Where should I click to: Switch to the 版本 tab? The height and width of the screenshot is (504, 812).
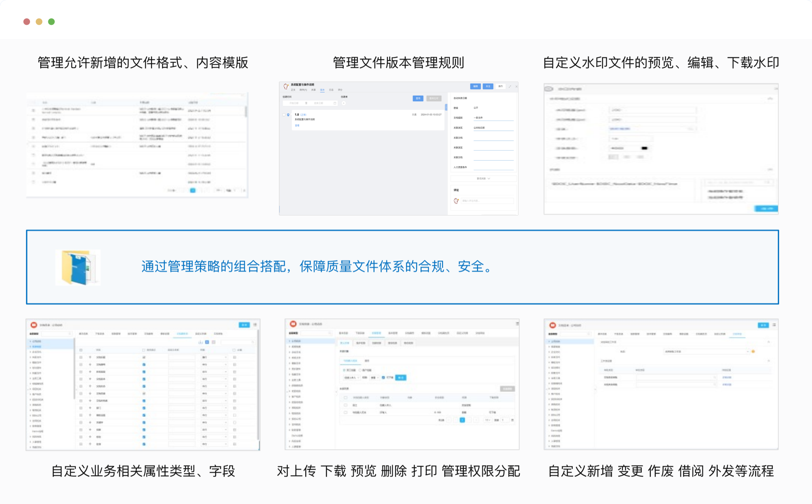322,90
